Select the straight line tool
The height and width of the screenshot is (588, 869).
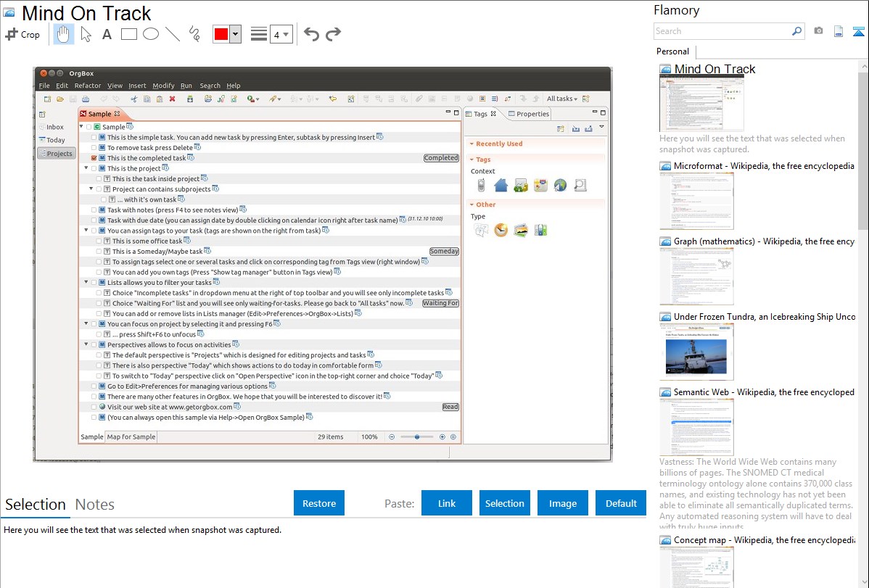tap(173, 34)
